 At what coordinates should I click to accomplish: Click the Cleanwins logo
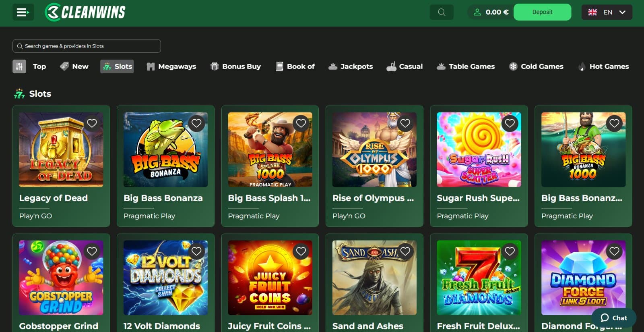pyautogui.click(x=85, y=12)
